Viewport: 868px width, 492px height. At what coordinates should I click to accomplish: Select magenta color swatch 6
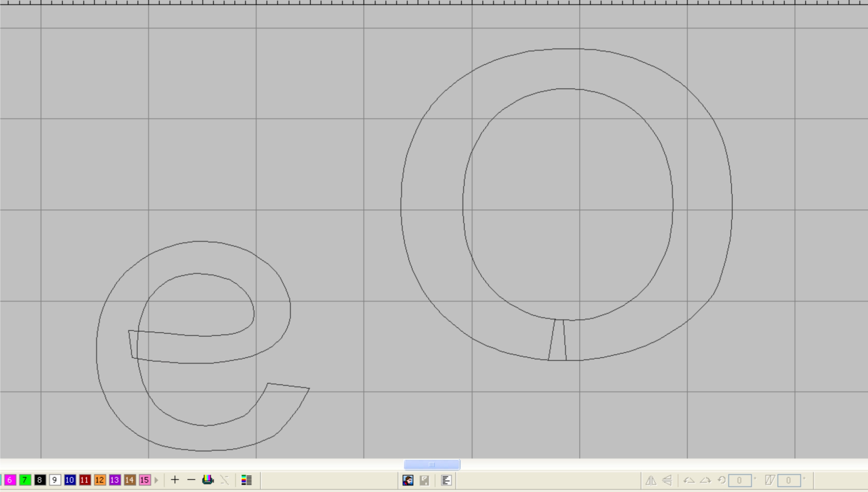tap(10, 480)
